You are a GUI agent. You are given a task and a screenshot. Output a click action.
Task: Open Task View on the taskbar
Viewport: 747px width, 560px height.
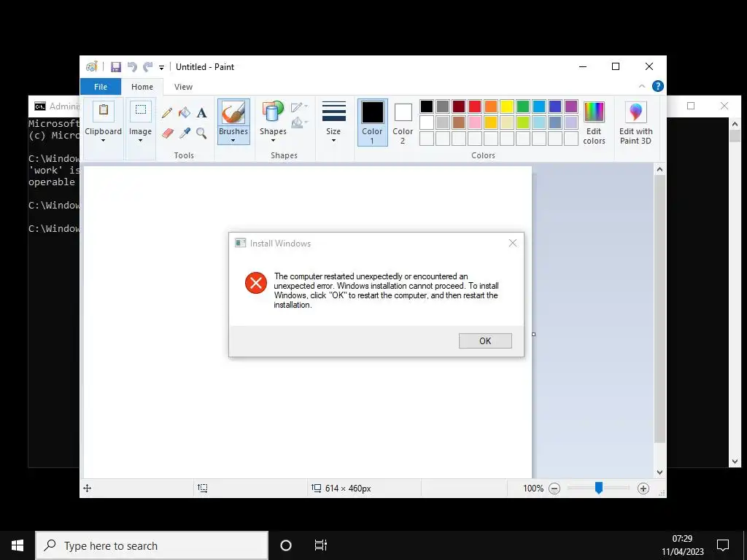(321, 545)
